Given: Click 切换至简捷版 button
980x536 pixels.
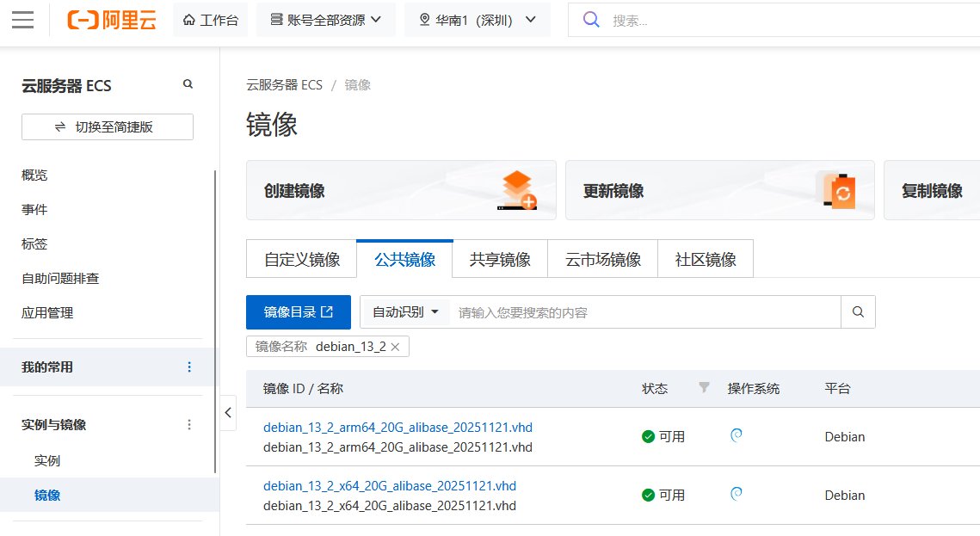Looking at the screenshot, I should (x=108, y=126).
